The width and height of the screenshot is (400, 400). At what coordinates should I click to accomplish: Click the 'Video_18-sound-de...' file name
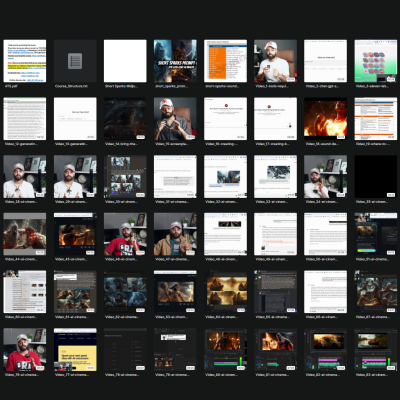point(321,144)
